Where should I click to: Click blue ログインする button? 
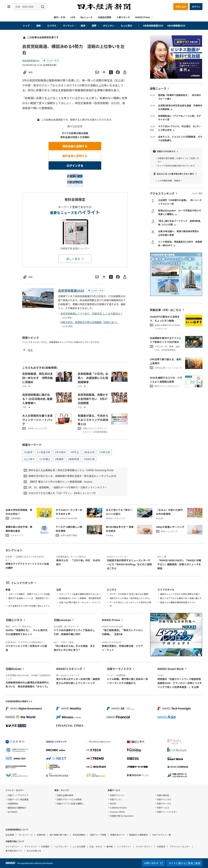(75, 165)
